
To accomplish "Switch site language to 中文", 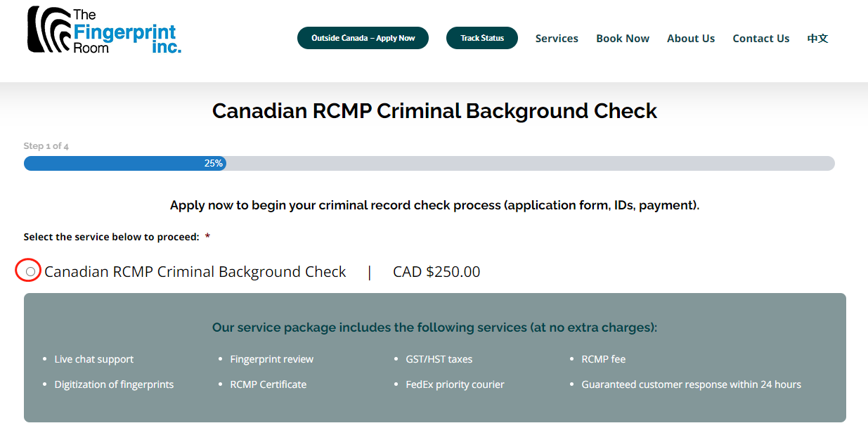I will [x=817, y=39].
